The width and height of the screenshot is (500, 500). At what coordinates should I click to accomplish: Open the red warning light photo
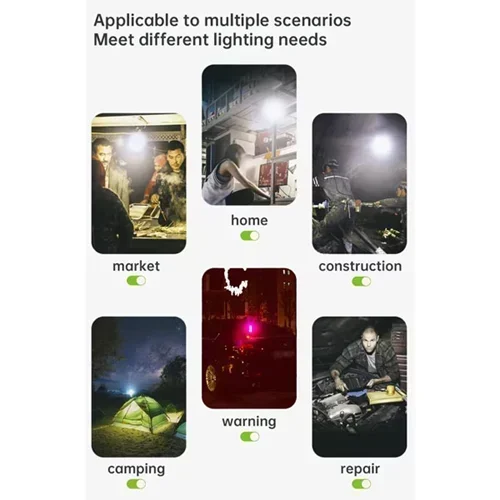pyautogui.click(x=249, y=338)
